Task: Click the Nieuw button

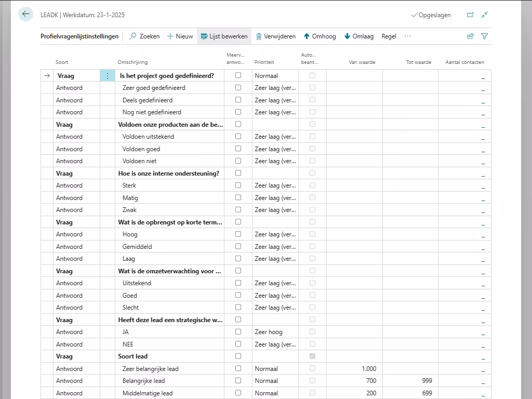Action: click(x=180, y=36)
